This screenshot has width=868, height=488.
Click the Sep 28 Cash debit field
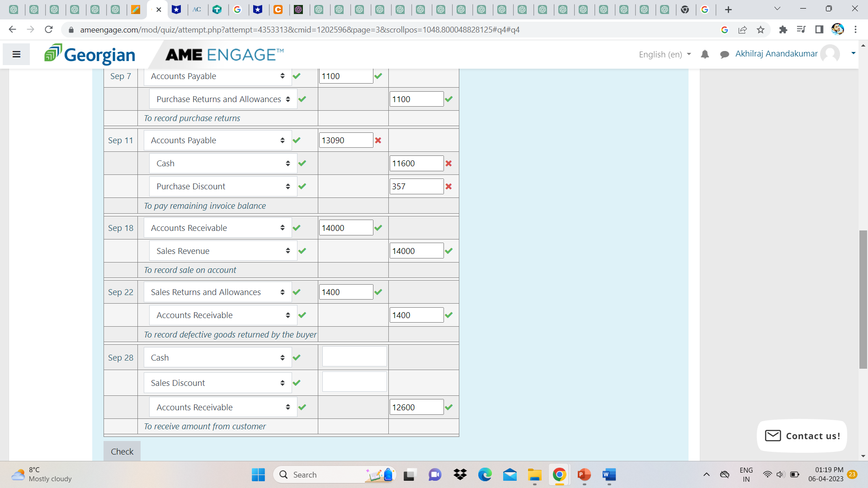(x=354, y=357)
